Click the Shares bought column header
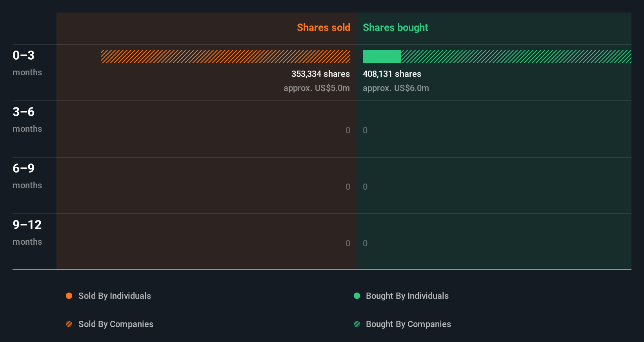The width and height of the screenshot is (644, 342). [395, 27]
